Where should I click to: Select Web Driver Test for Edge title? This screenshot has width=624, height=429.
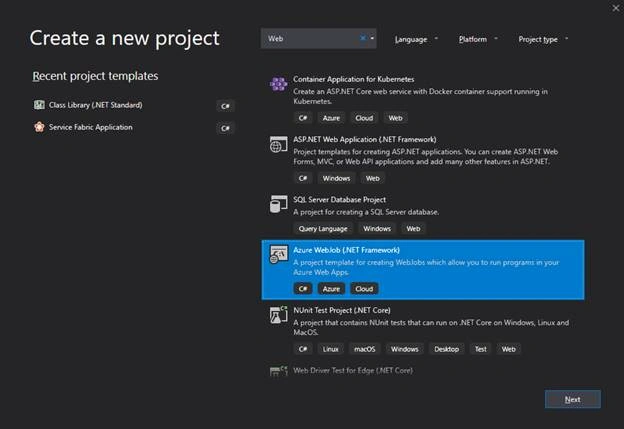coord(353,370)
